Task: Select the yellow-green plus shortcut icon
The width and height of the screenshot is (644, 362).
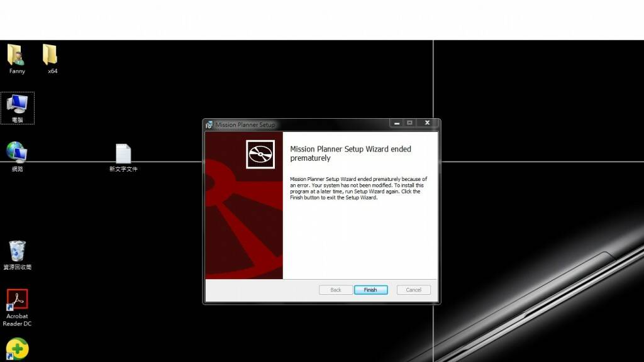Action: coord(17,349)
